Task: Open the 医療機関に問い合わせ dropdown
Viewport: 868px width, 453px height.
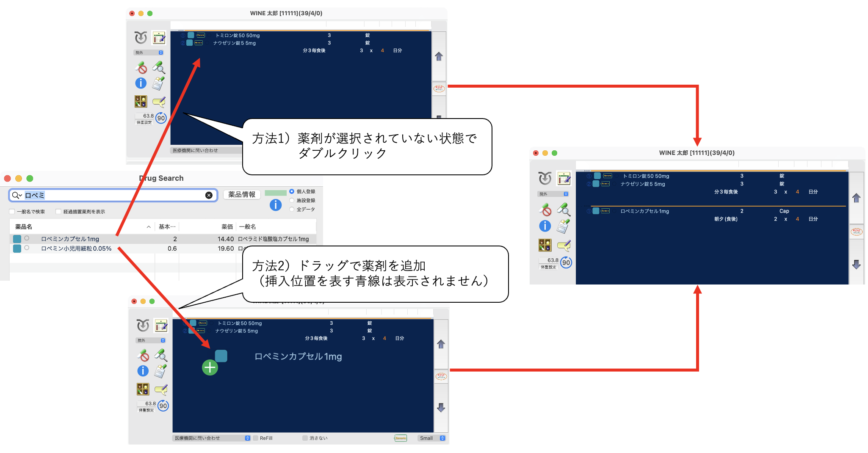Action: tap(211, 438)
